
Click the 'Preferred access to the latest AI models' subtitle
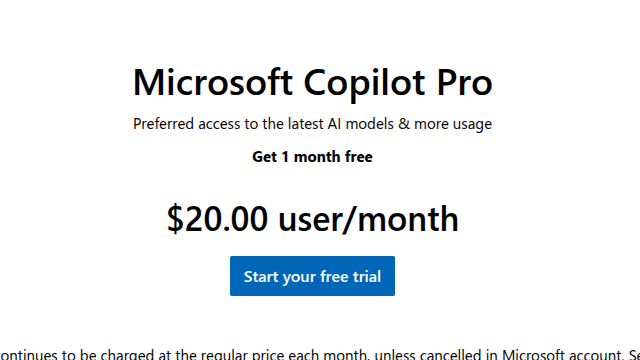click(x=263, y=124)
